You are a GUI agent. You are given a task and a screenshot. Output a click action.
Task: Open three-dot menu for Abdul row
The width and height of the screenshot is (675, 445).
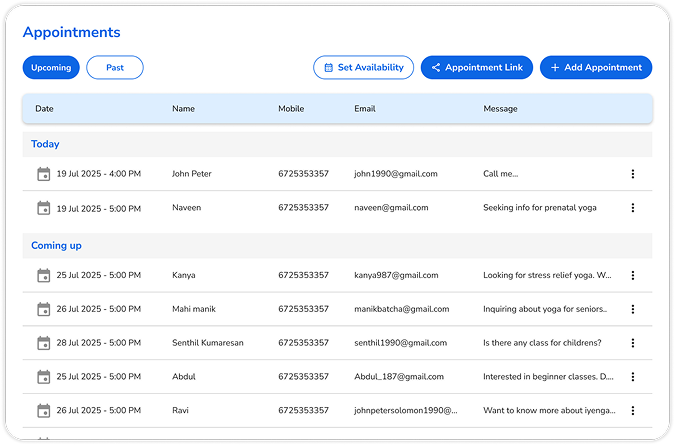[x=632, y=377]
